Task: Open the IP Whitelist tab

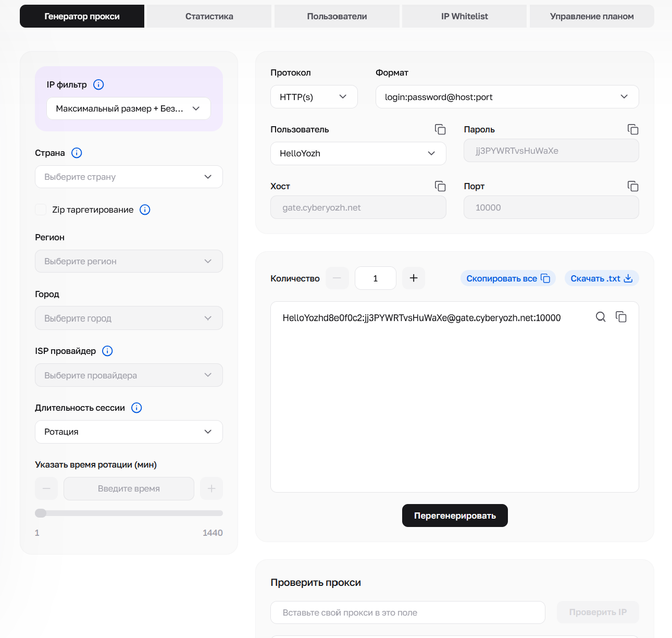Action: tap(465, 16)
